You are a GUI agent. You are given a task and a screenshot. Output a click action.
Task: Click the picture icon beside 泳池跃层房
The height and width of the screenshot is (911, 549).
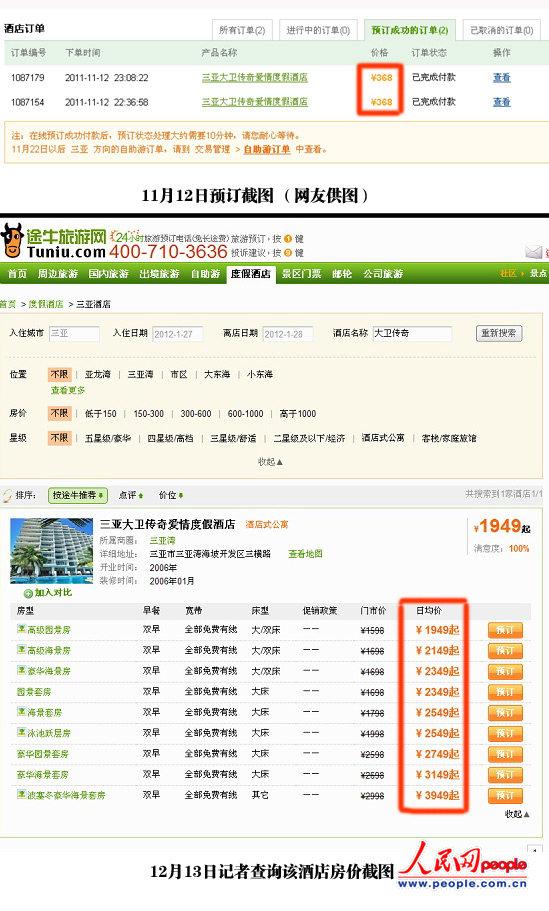tap(21, 733)
